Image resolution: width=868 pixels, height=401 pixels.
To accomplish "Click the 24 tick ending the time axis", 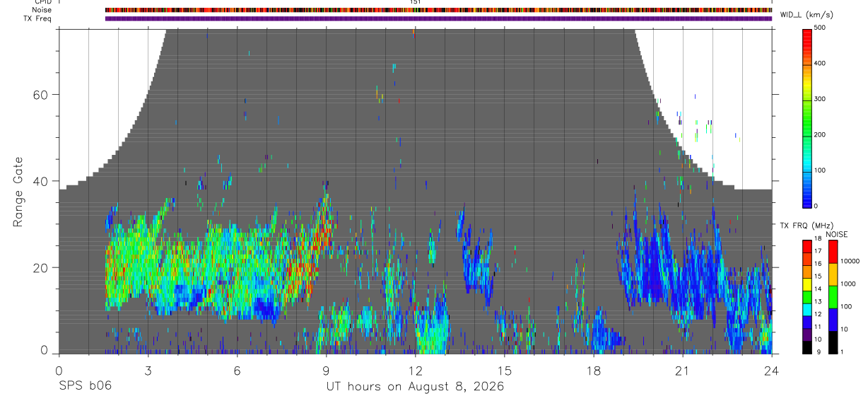I will [771, 371].
